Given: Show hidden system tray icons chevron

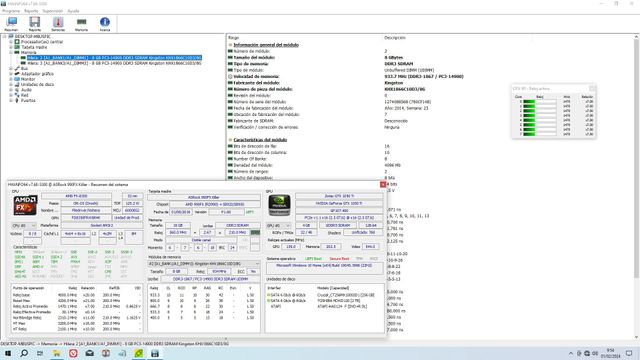Looking at the screenshot, I should [571, 353].
